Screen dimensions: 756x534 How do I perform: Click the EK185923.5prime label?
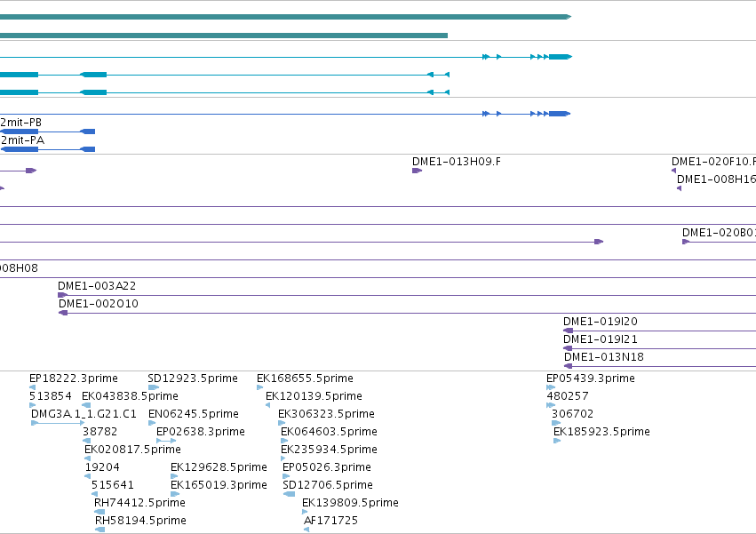[x=601, y=431]
